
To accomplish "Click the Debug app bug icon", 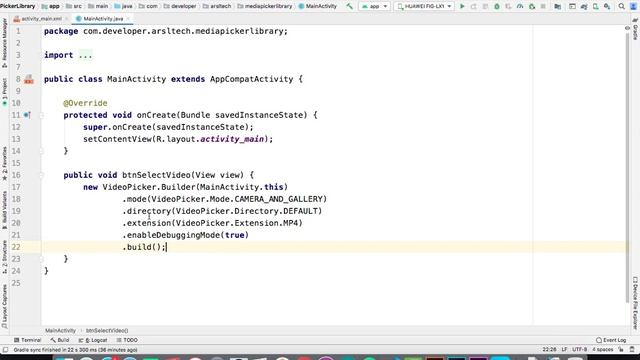I will coord(497,6).
